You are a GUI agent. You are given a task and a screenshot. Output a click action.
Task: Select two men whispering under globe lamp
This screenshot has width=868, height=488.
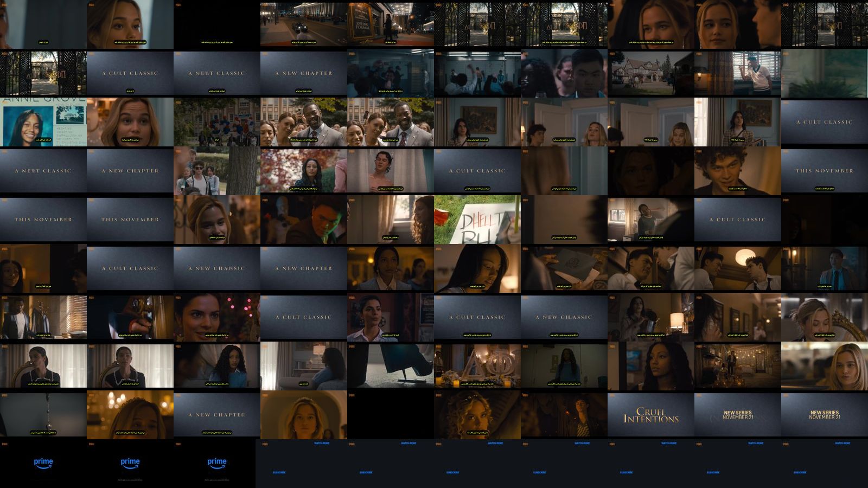pos(738,268)
